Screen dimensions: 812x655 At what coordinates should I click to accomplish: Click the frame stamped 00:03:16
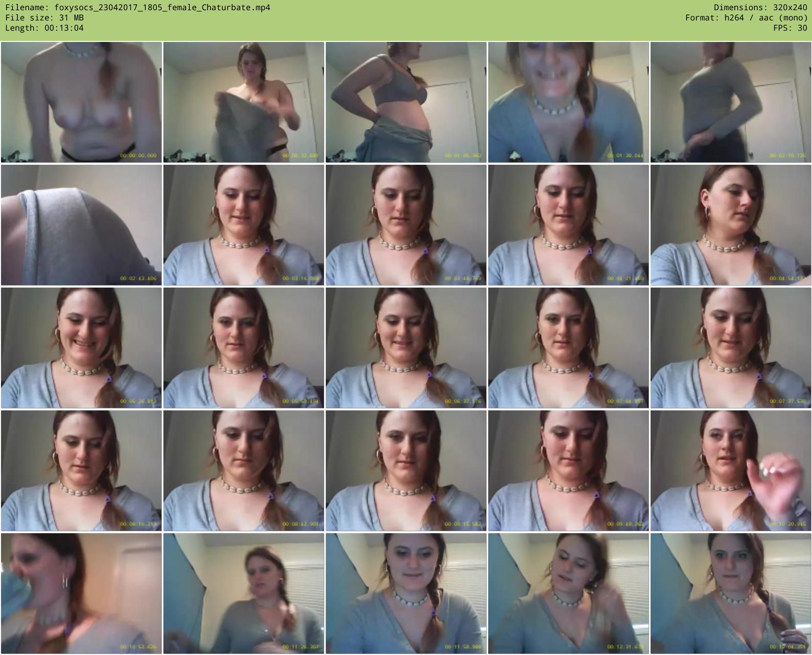[x=243, y=225]
